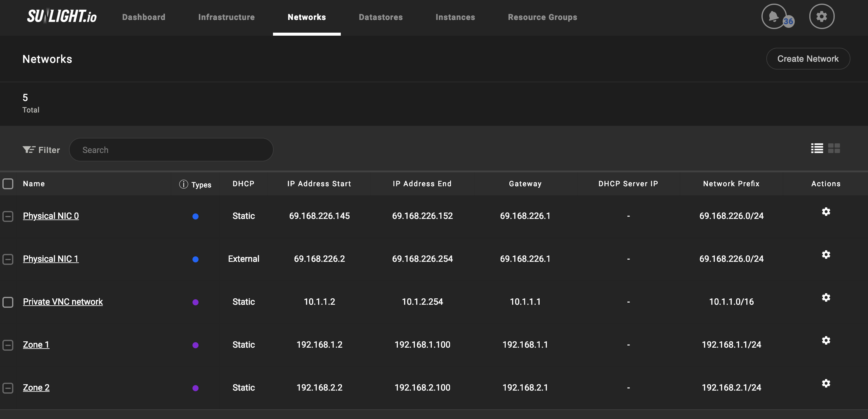This screenshot has height=419, width=868.
Task: Click the Name column header
Action: [34, 184]
